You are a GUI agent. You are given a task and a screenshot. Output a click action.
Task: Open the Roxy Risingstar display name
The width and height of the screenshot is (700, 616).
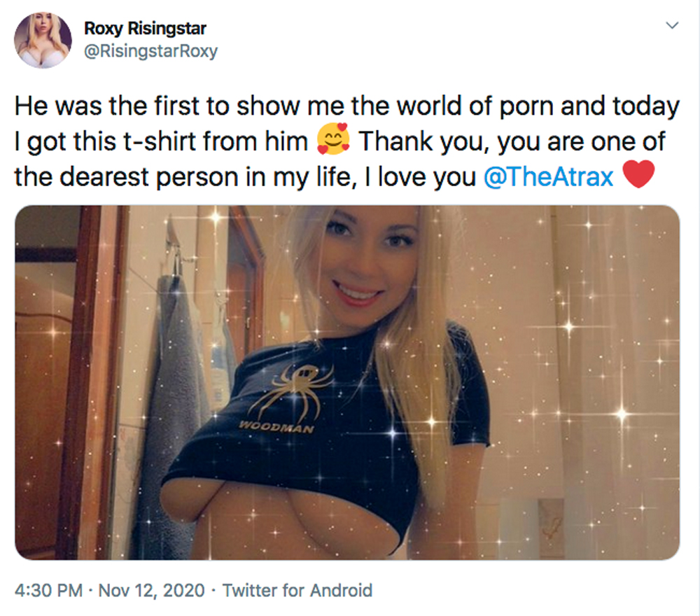(x=145, y=29)
